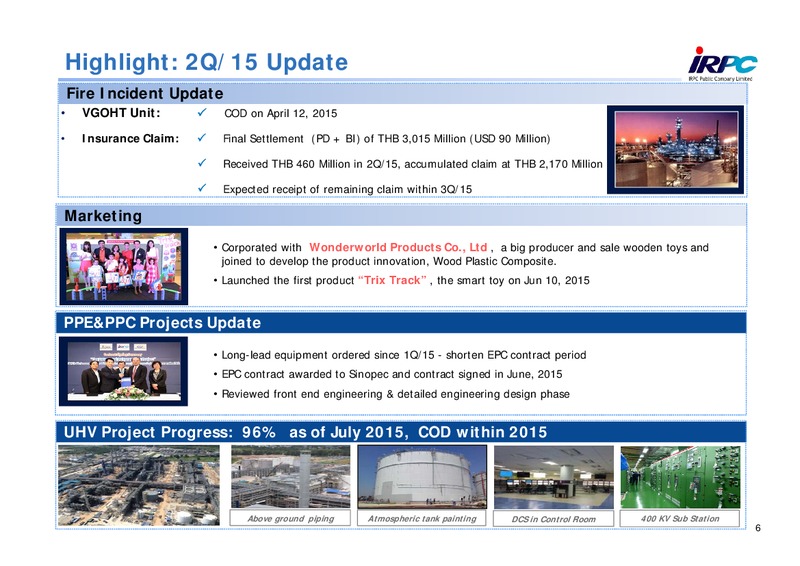This screenshot has width=800, height=566.
Task: Click the 'Final Settlement (PD + BI)' line
Action: tap(386, 139)
